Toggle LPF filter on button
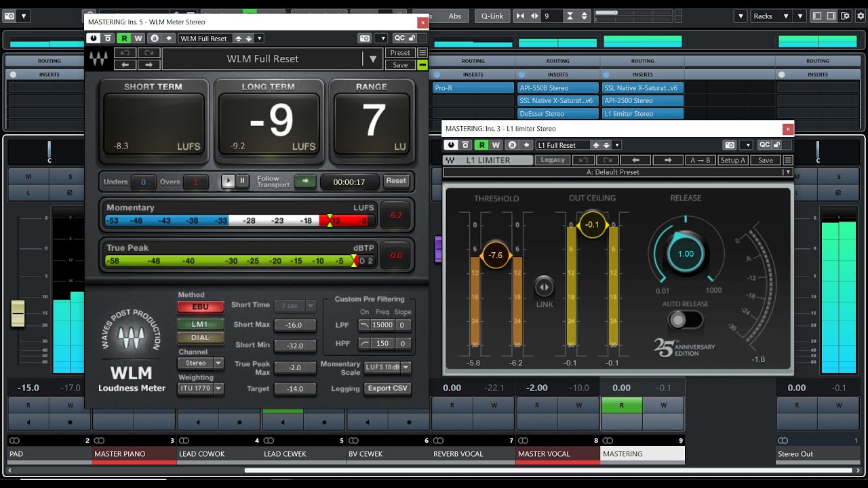 click(x=364, y=325)
